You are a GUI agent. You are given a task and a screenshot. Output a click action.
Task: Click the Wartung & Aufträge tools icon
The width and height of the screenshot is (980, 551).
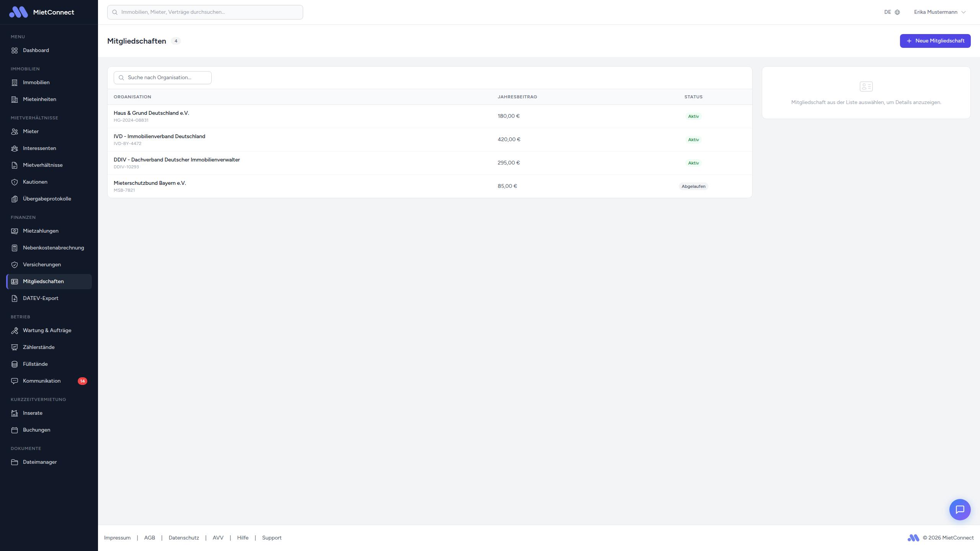pos(15,331)
